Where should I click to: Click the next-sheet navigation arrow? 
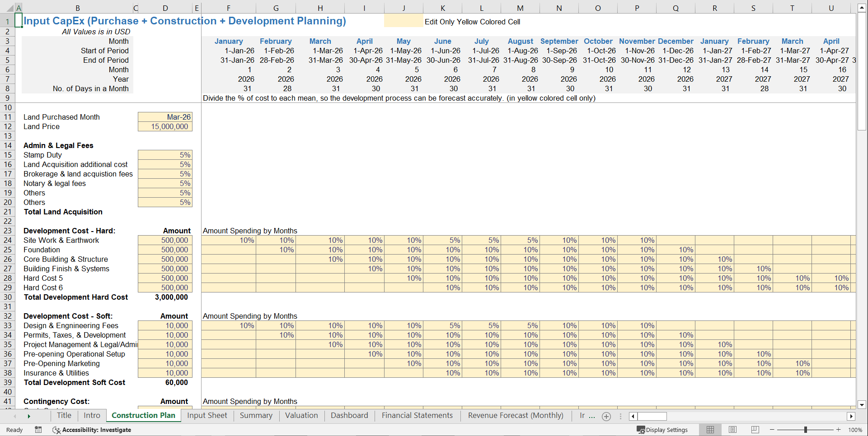[28, 416]
